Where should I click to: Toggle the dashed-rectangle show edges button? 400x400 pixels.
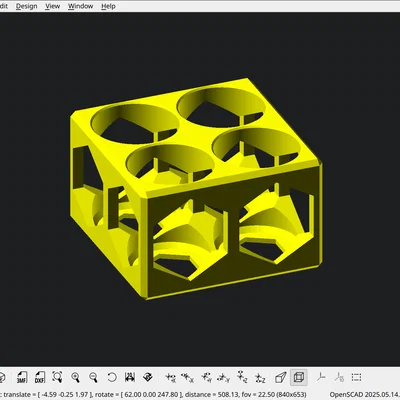356,377
